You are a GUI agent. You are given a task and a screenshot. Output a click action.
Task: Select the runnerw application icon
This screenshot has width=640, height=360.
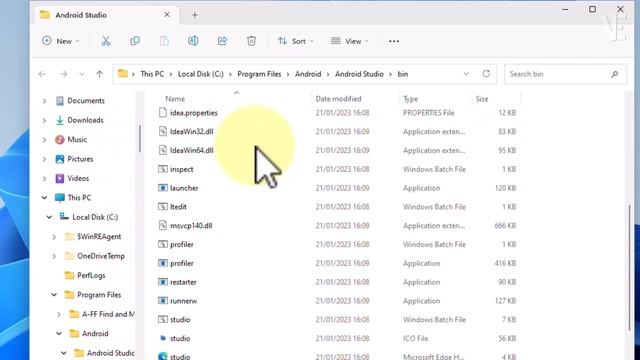coord(163,301)
